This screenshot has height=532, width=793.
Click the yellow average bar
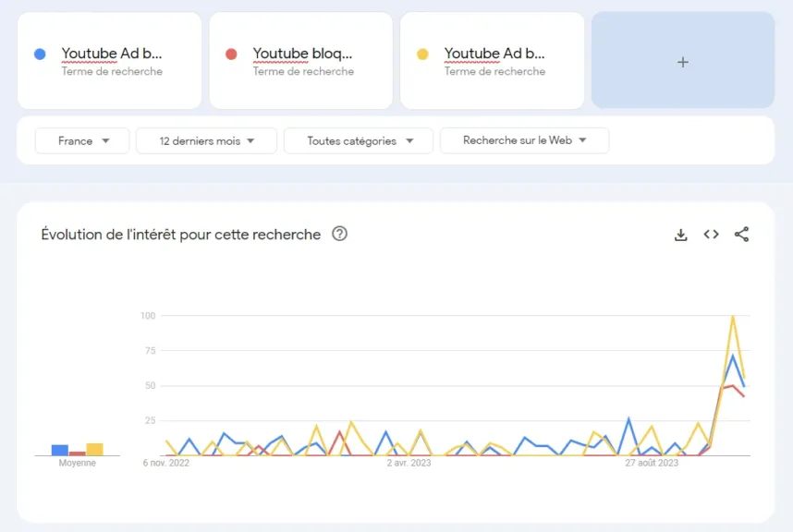(94, 449)
